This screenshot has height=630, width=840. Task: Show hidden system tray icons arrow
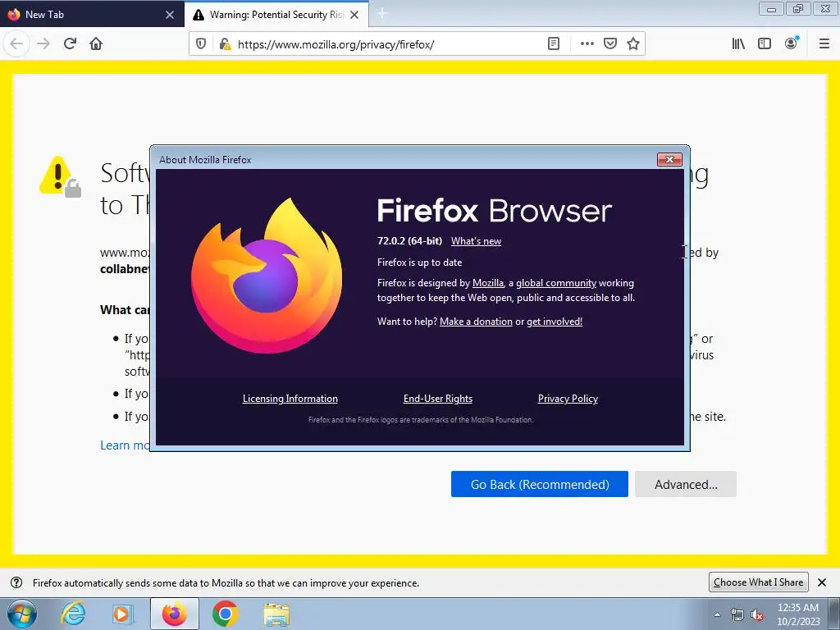[717, 614]
